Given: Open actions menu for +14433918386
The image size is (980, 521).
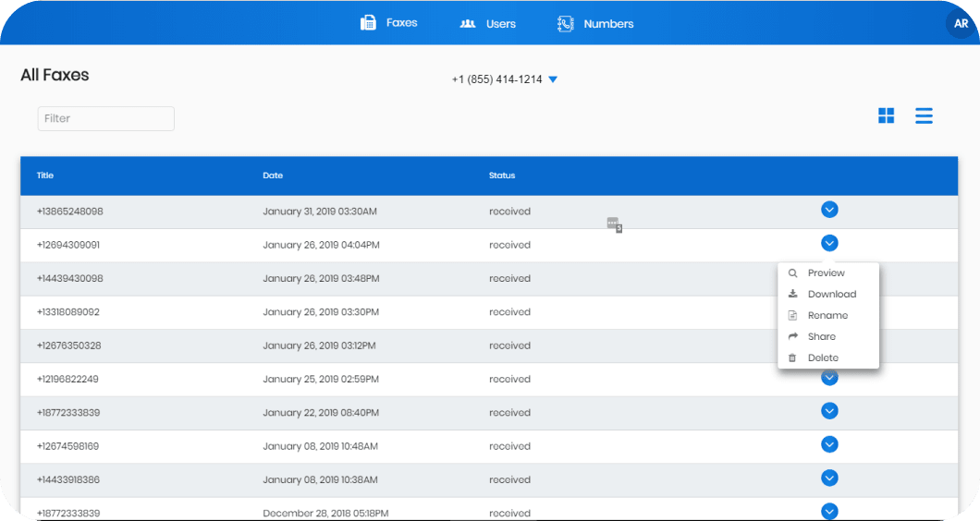Looking at the screenshot, I should pyautogui.click(x=829, y=479).
